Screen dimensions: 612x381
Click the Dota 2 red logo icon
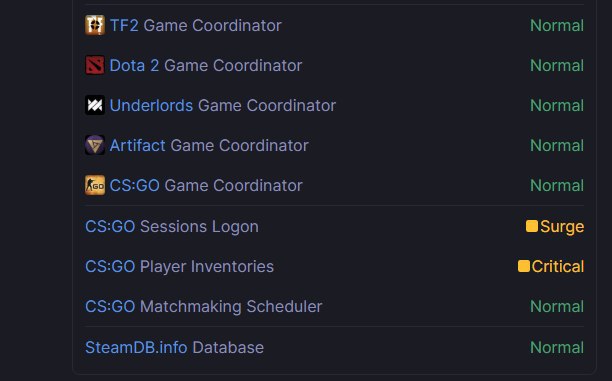(x=95, y=65)
